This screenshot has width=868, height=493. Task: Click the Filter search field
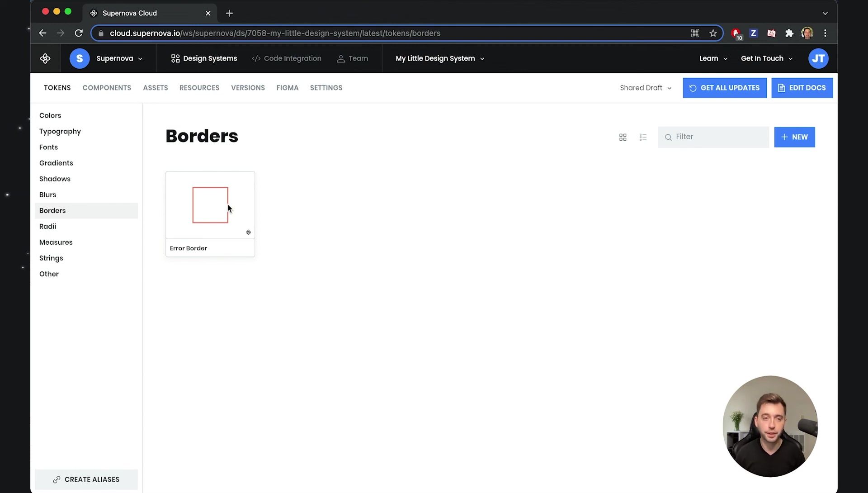(x=713, y=137)
